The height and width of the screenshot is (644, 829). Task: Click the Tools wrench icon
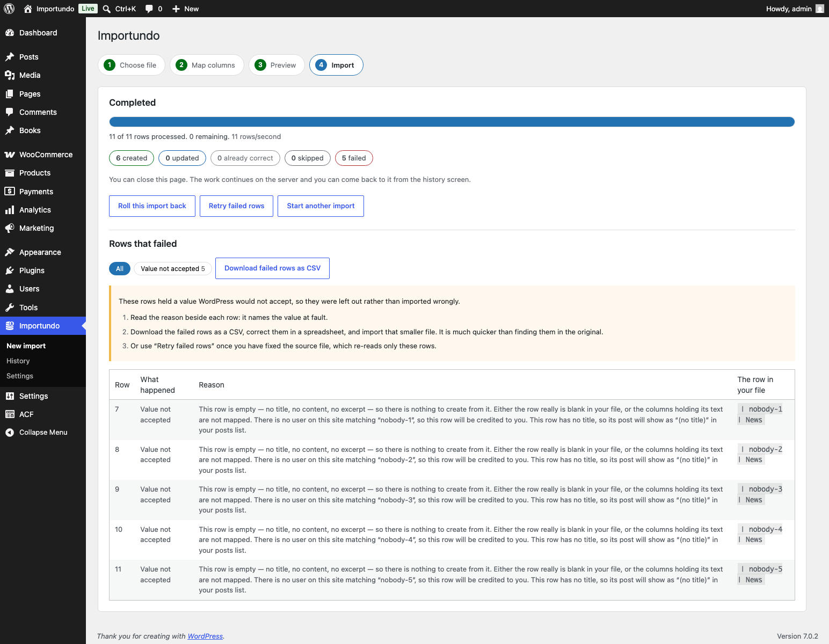10,308
